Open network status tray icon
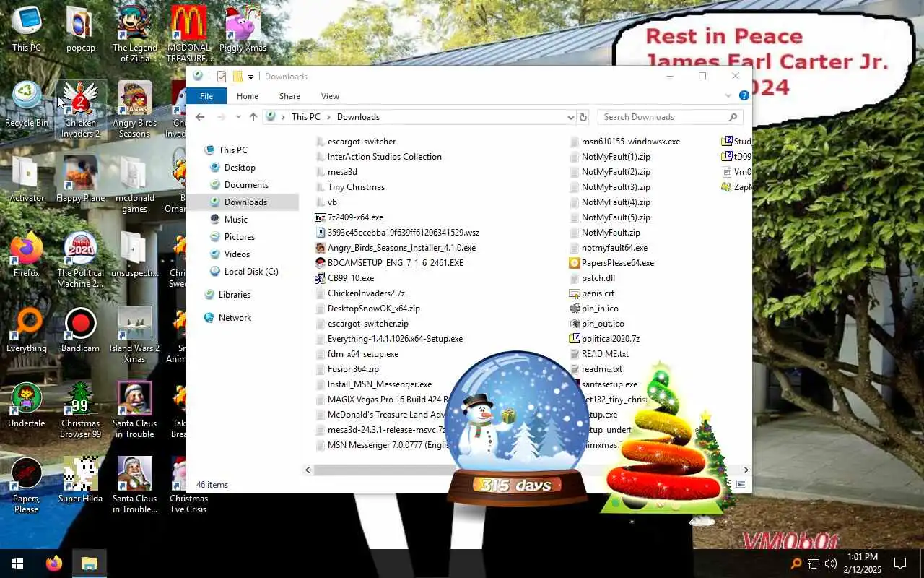The height and width of the screenshot is (578, 924). click(814, 564)
